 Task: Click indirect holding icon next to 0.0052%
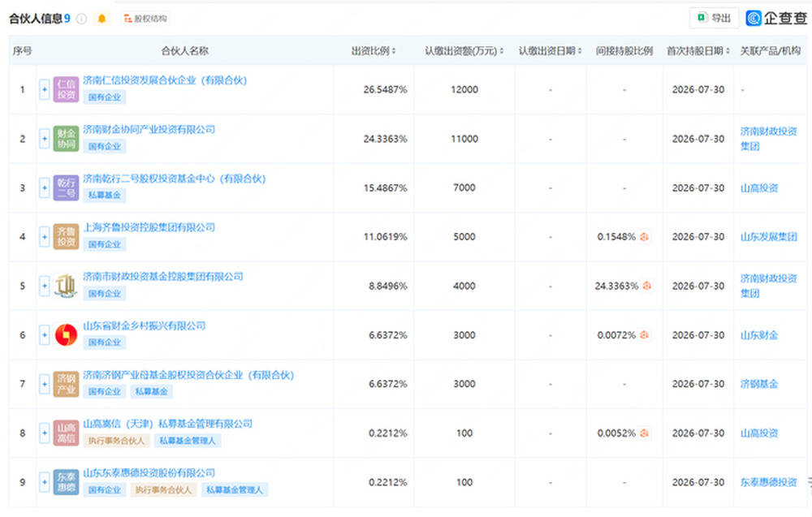(644, 433)
